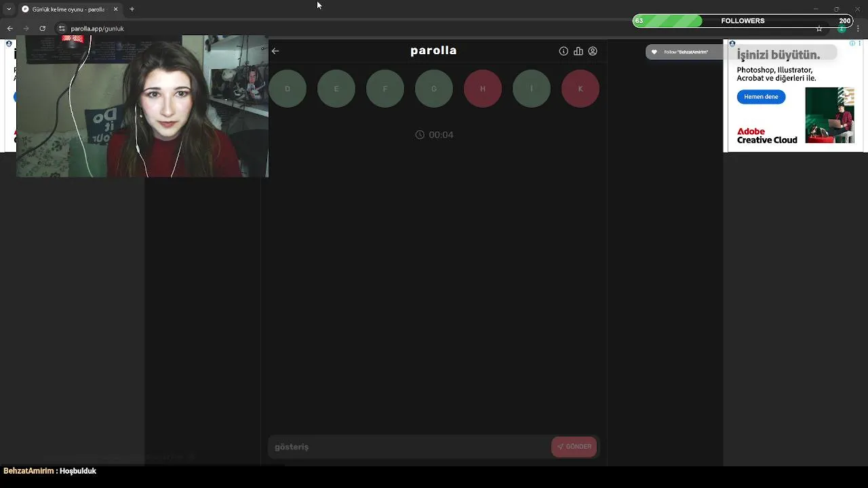Viewport: 868px width, 488px height.
Task: Open the user profile icon in parolla
Action: pyautogui.click(x=593, y=51)
